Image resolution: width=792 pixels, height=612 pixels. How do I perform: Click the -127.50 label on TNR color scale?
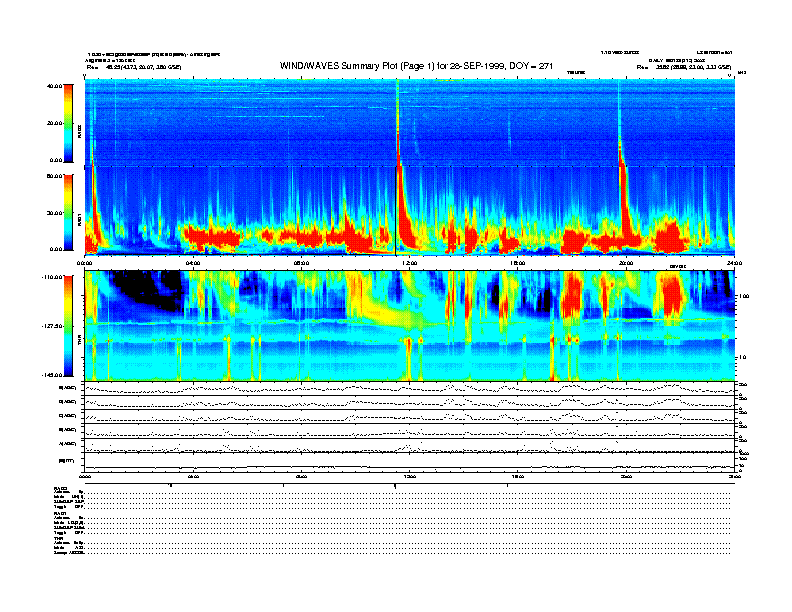(52, 326)
